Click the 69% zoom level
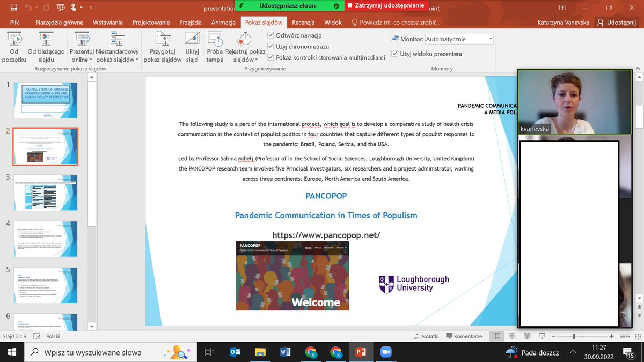Viewport: 644px width, 362px height. [624, 336]
